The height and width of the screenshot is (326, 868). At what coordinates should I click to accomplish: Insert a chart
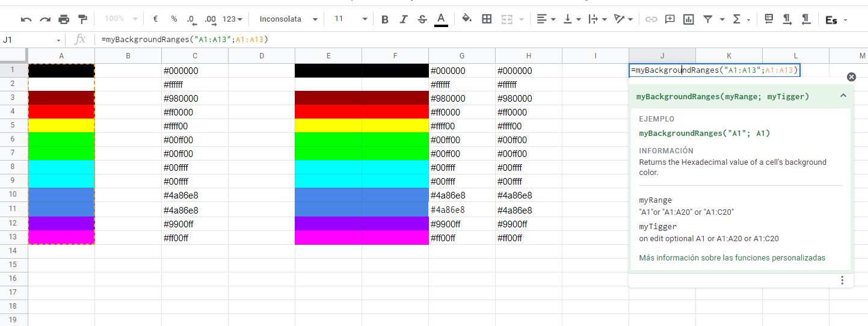[x=689, y=19]
